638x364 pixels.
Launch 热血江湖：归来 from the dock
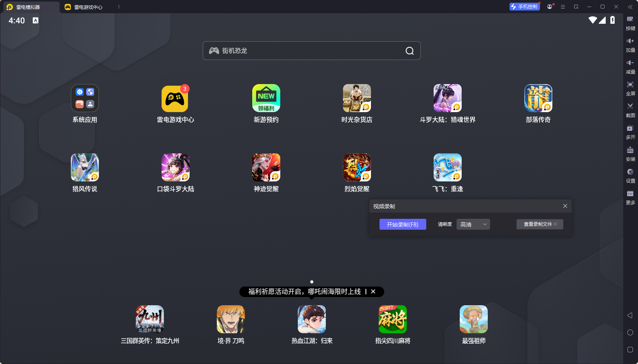(312, 319)
